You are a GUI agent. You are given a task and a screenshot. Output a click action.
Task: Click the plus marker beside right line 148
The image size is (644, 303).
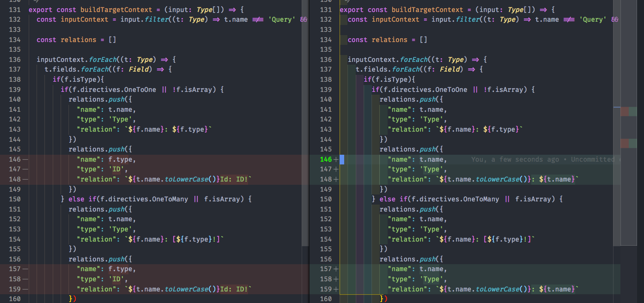(336, 179)
